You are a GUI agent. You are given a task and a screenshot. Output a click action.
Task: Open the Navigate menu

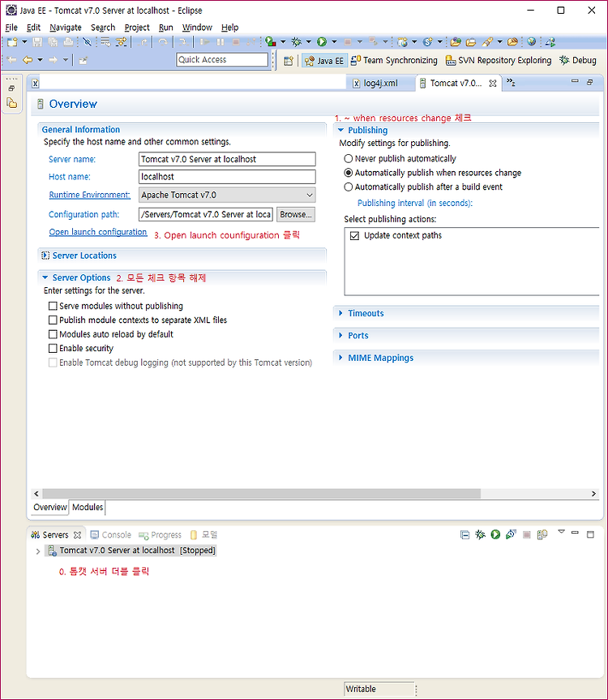[x=66, y=28]
